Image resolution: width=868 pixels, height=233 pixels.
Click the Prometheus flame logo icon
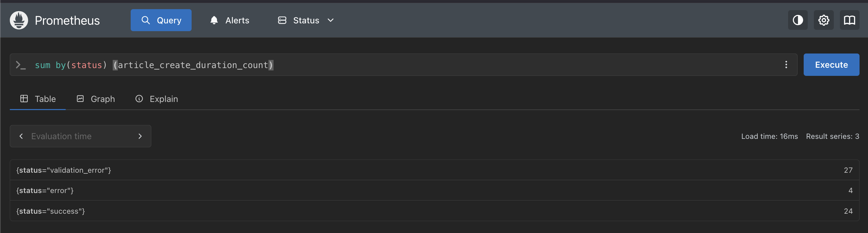19,20
